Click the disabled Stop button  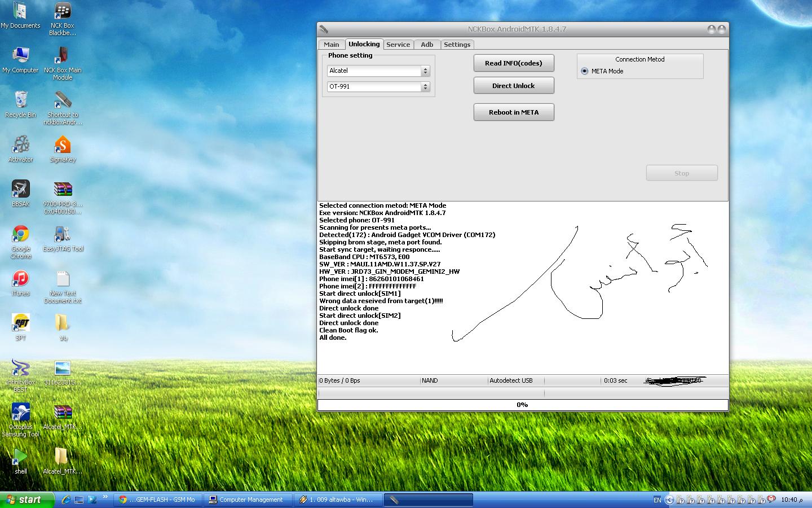pos(682,173)
